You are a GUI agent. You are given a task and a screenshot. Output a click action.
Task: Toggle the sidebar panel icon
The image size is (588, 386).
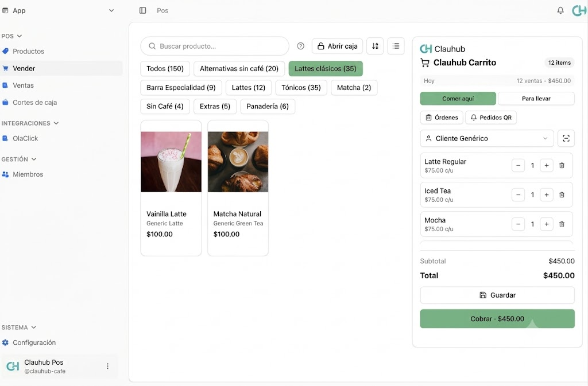click(142, 10)
